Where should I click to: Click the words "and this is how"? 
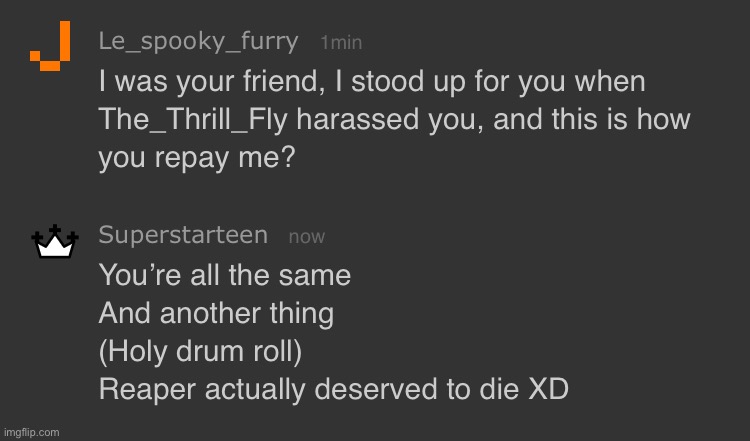[x=594, y=119]
